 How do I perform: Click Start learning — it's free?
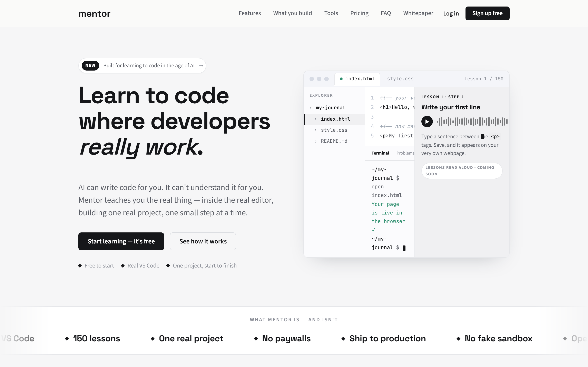click(121, 241)
